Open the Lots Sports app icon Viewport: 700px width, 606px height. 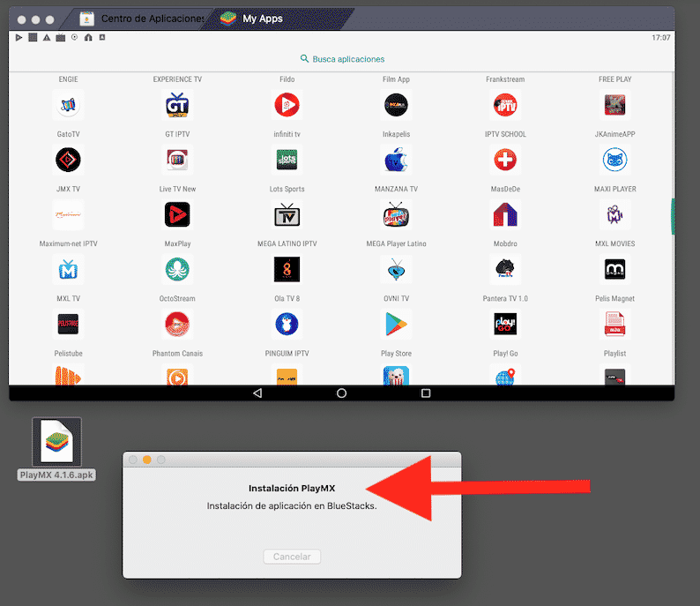pyautogui.click(x=287, y=160)
